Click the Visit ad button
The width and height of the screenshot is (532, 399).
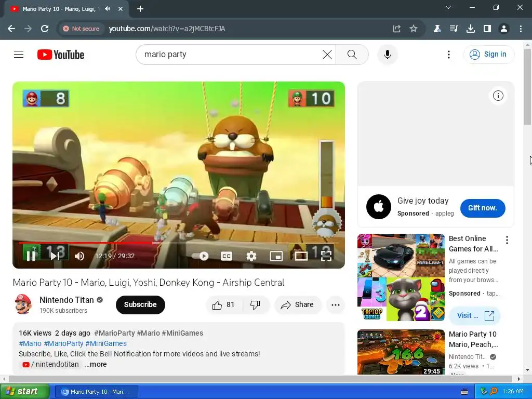(x=475, y=315)
